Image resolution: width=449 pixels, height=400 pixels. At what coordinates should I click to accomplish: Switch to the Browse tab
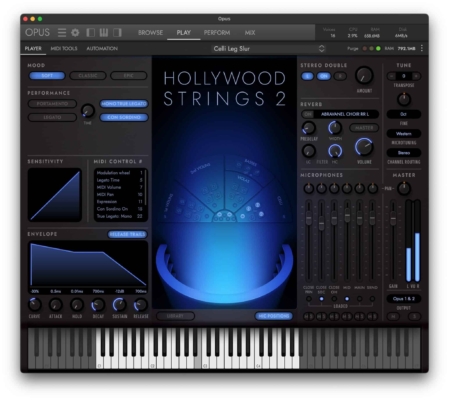point(150,33)
